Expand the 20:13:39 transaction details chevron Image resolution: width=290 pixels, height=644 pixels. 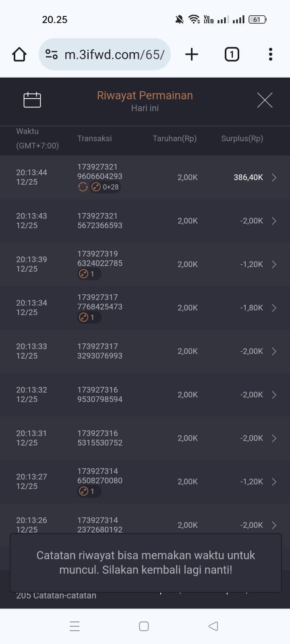[x=274, y=264]
